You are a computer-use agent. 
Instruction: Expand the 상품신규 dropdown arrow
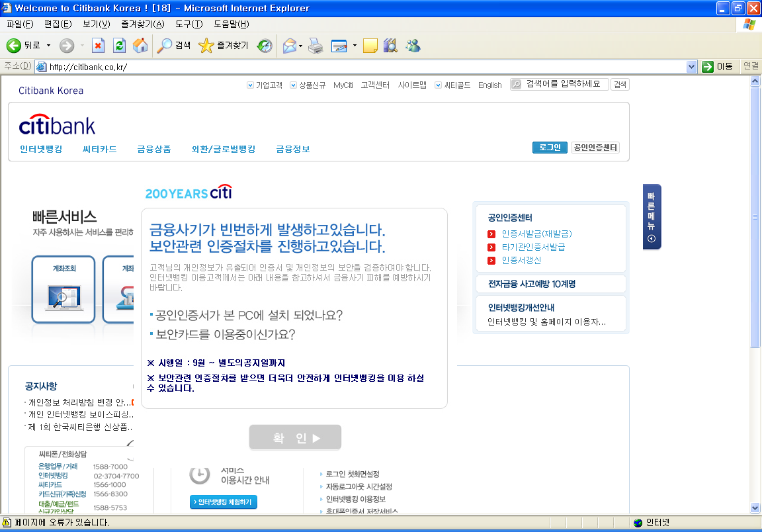coord(293,85)
